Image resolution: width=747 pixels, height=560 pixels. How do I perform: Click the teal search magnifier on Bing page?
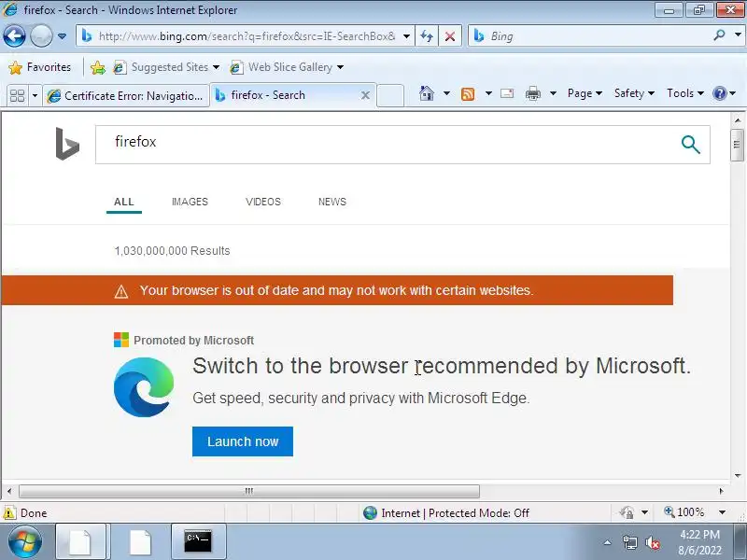690,145
